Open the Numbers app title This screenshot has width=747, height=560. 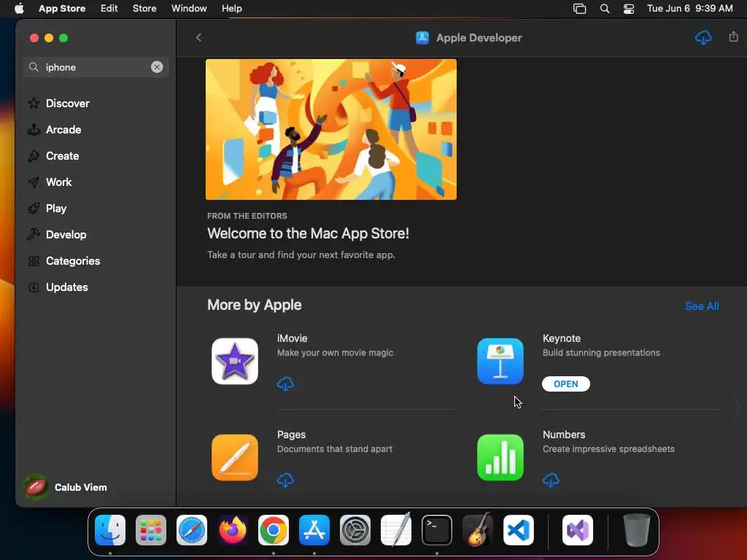[564, 435]
